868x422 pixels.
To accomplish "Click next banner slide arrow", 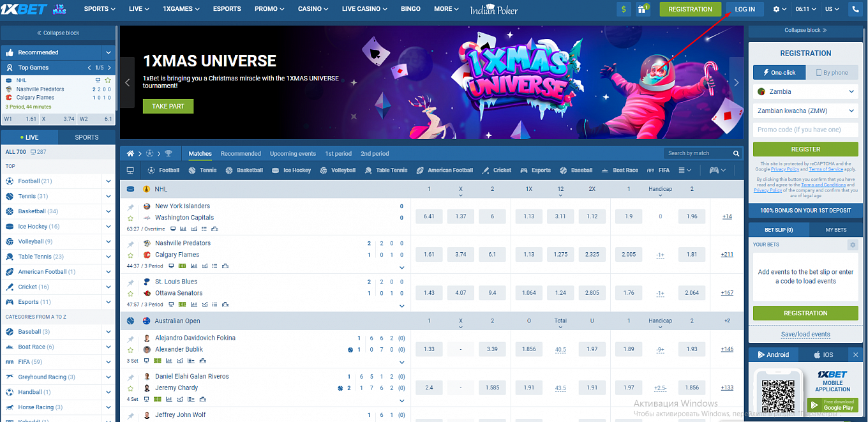I will point(736,82).
